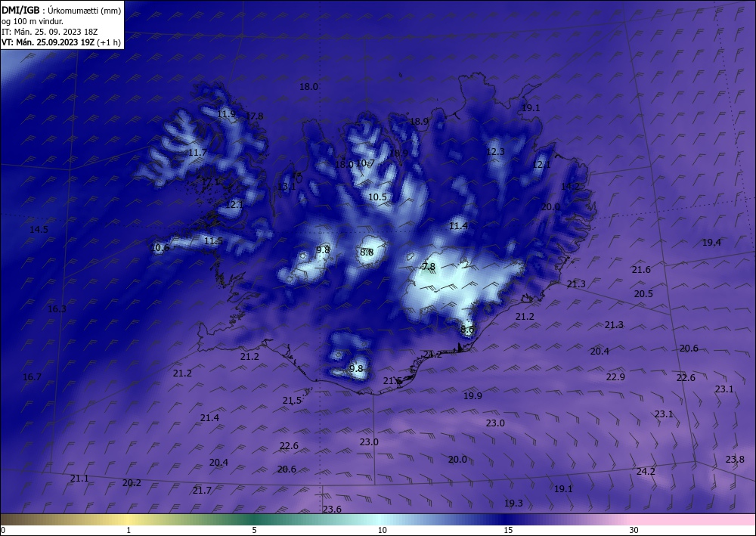Select the 21.6 value label
This screenshot has height=536, width=756.
pyautogui.click(x=641, y=270)
